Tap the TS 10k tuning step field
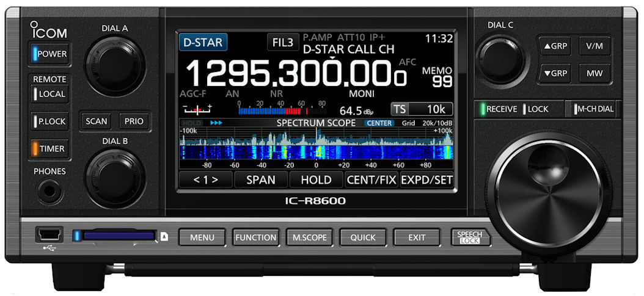 tap(422, 109)
